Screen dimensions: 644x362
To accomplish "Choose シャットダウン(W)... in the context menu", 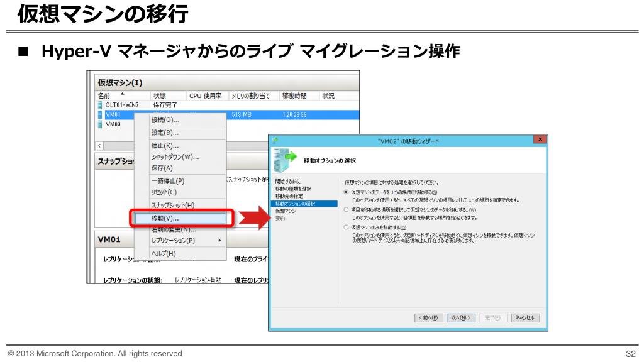I will (180, 156).
